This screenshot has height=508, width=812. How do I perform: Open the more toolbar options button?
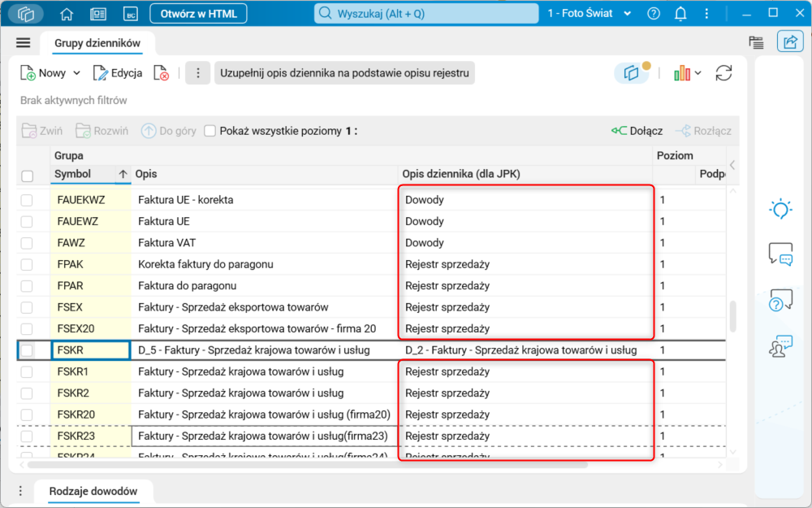tap(198, 73)
